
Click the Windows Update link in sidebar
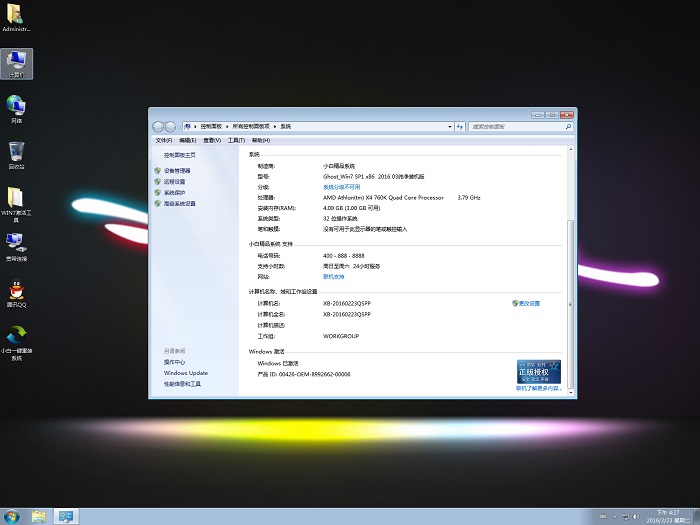(x=186, y=373)
